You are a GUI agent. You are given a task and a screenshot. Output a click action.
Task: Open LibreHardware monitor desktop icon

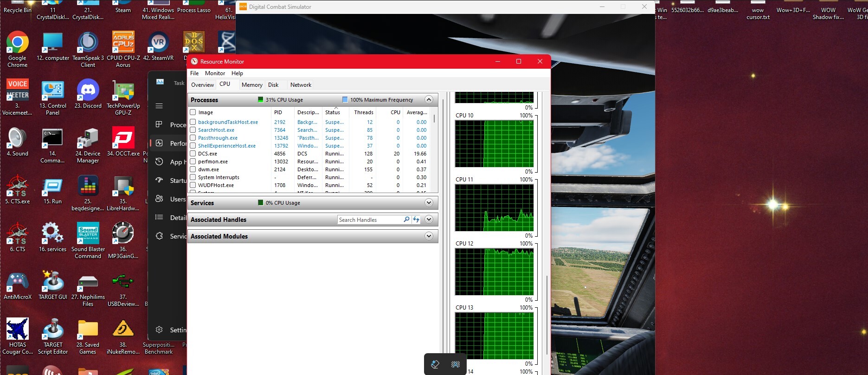click(123, 193)
